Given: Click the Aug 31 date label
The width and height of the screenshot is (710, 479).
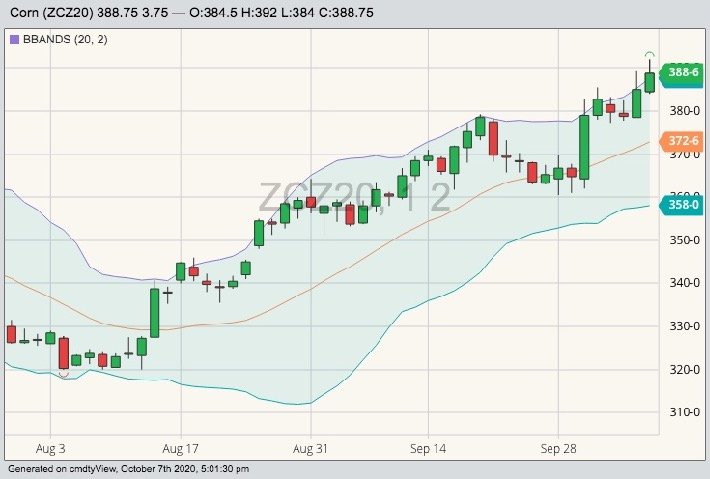Looking at the screenshot, I should 310,449.
